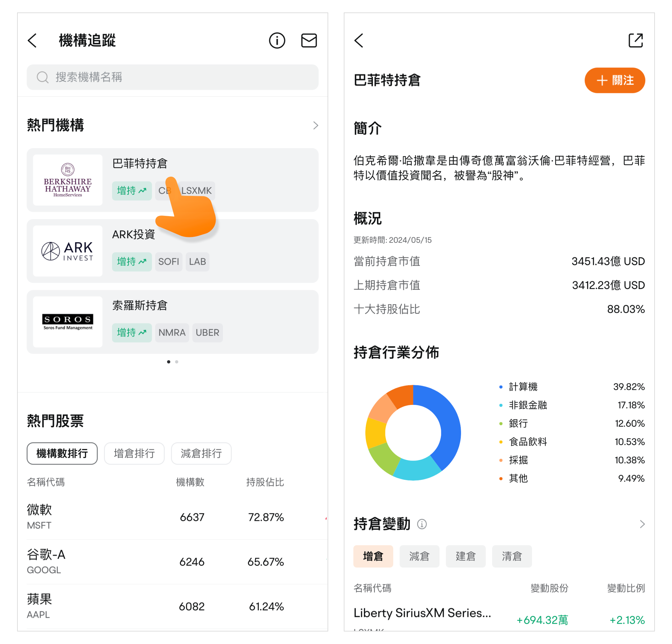Tap the ARK Invest logo
Screen dimensions: 672x644
coord(68,251)
